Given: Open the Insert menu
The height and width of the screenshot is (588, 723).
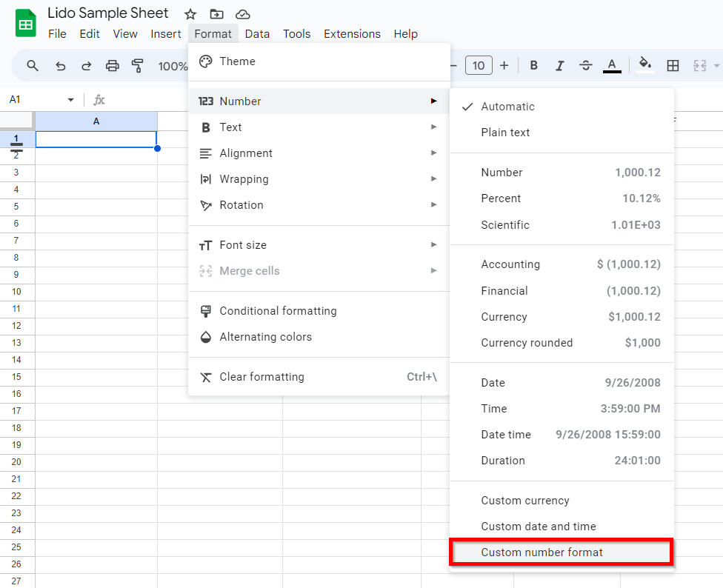Looking at the screenshot, I should pos(165,33).
